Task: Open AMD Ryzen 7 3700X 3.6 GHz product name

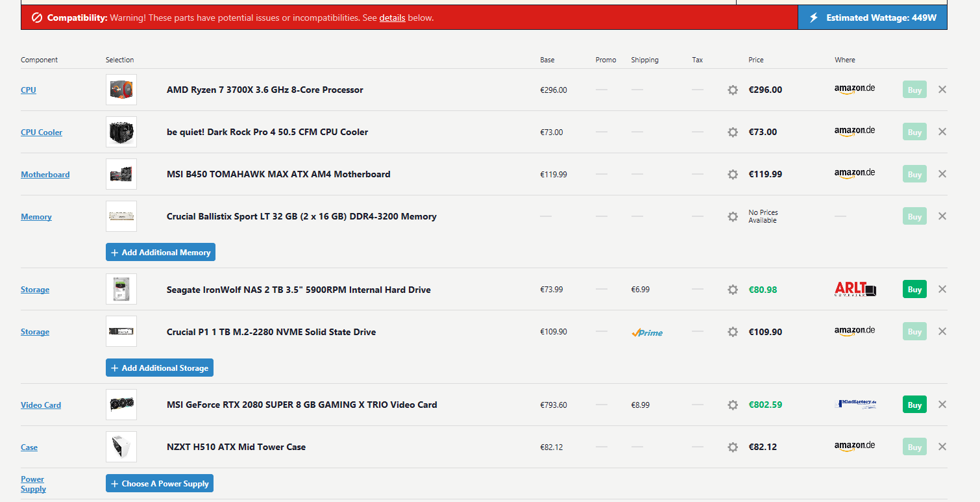Action: point(265,90)
